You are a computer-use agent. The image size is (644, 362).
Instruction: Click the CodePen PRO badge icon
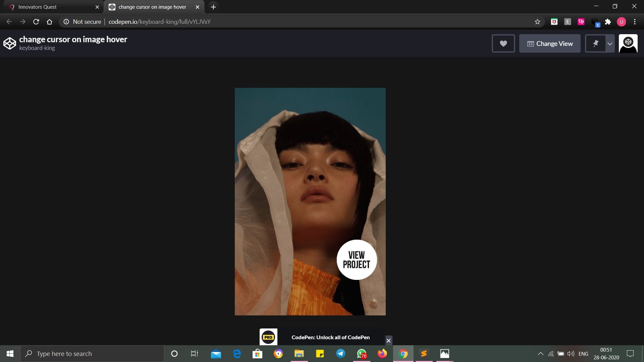[268, 337]
